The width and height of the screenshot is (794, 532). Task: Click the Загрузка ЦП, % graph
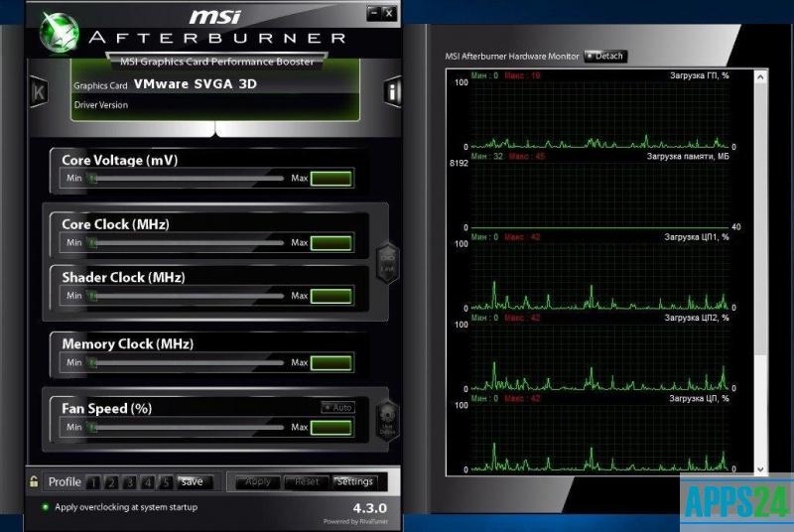600,438
